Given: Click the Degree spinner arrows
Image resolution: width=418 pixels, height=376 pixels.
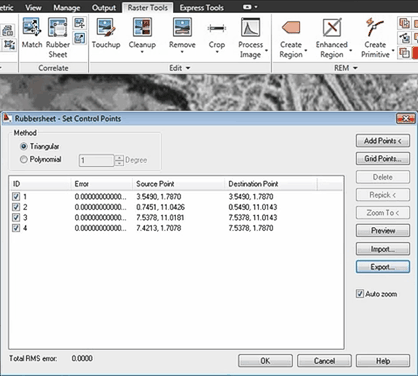Looking at the screenshot, I should [119, 160].
